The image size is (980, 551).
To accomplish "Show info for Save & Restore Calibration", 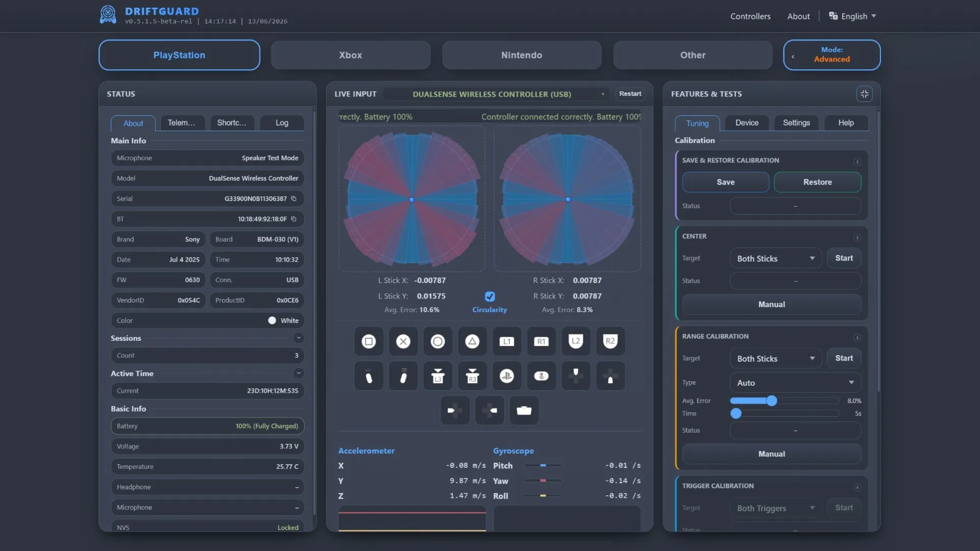I will pos(857,162).
